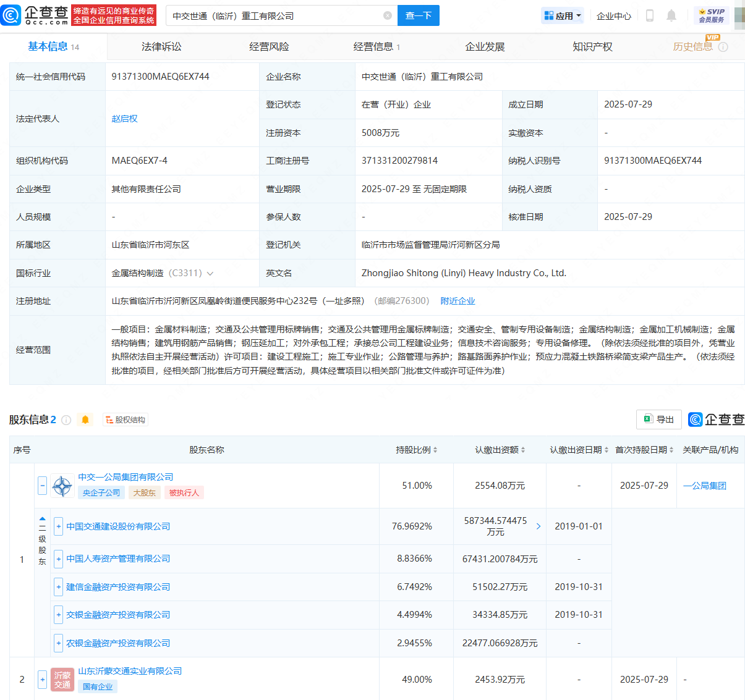Open the mobile phone icon in header
The width and height of the screenshot is (745, 700).
(x=649, y=15)
